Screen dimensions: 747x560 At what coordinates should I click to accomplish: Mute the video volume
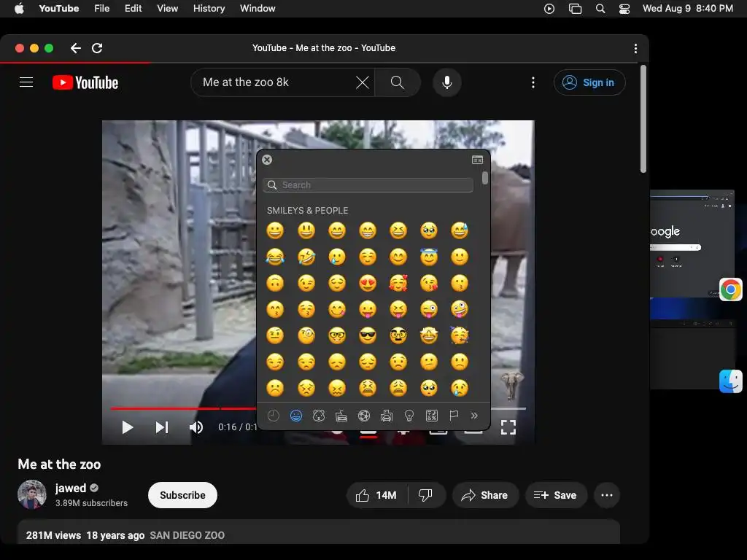coord(196,427)
